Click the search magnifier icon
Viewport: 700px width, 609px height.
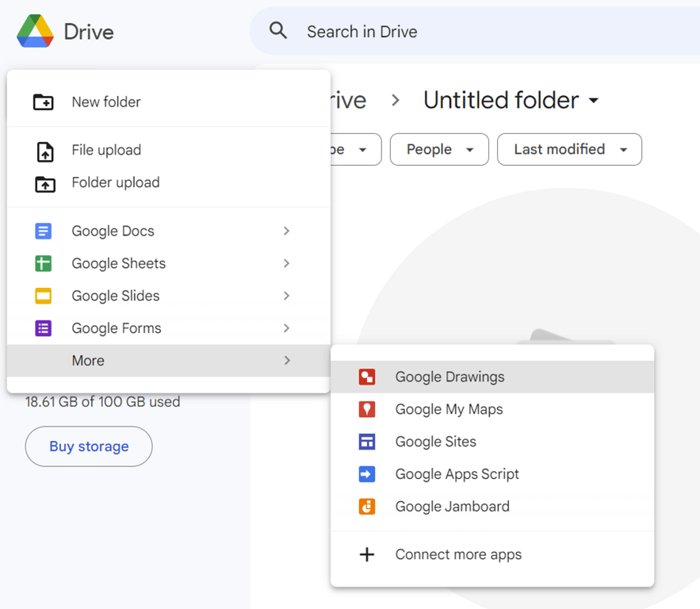click(278, 30)
